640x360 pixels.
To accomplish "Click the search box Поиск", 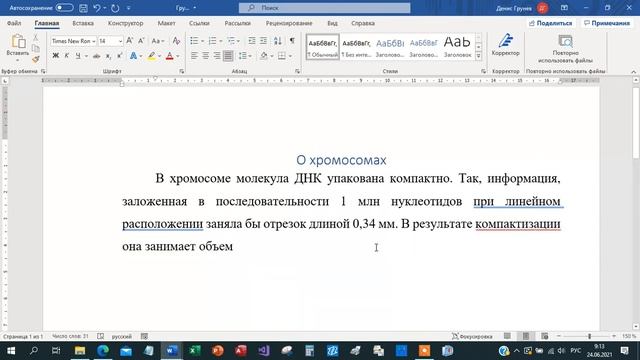I will tap(324, 8).
